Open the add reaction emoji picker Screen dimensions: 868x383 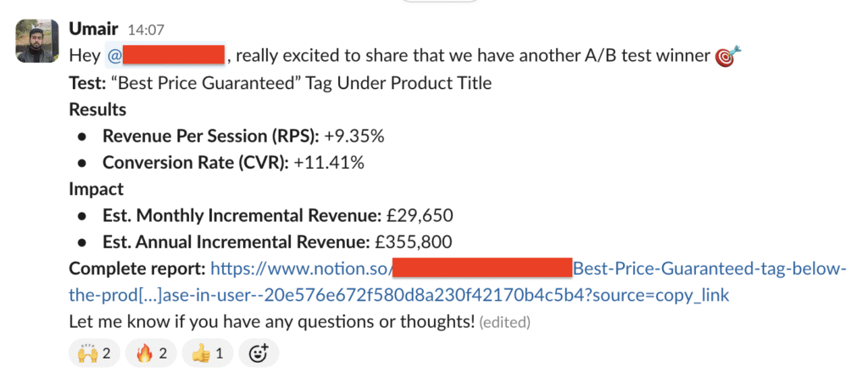(259, 352)
